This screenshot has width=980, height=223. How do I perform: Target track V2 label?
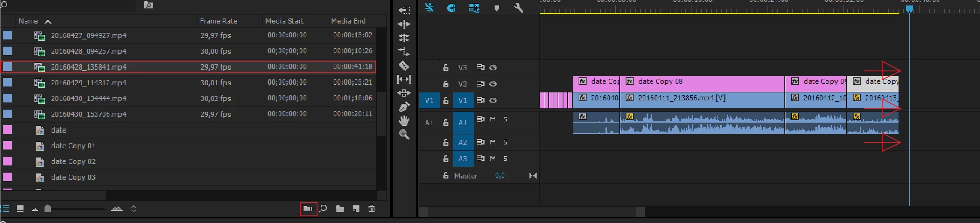click(x=462, y=84)
